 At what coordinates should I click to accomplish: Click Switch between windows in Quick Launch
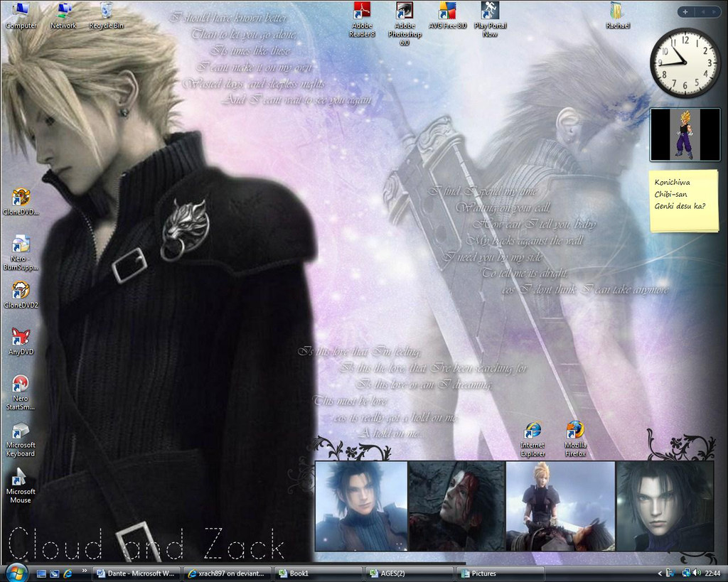[x=54, y=573]
